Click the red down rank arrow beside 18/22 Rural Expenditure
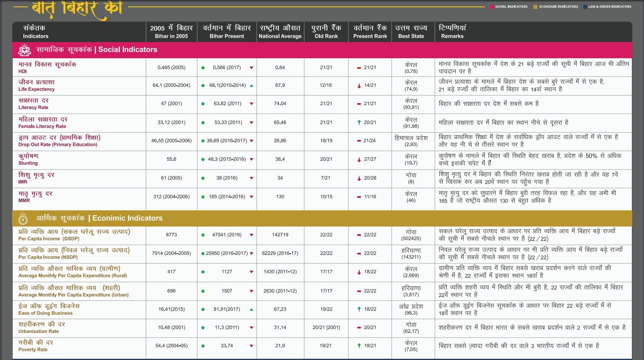Screen dimensions: 644x360 point(359,272)
